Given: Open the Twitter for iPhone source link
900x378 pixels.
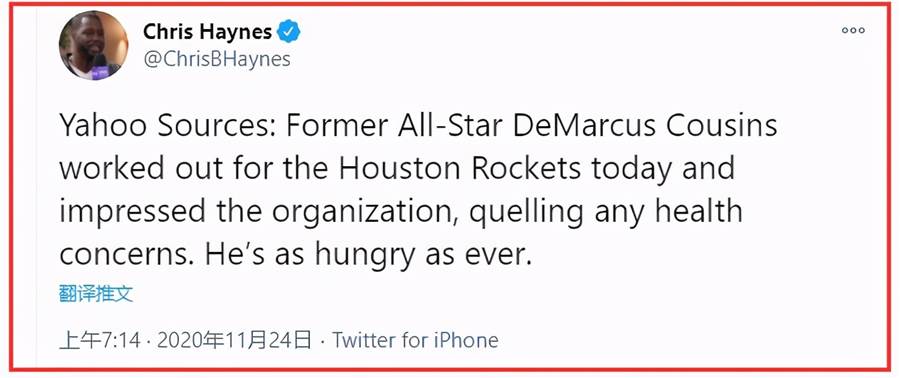Looking at the screenshot, I should (416, 340).
